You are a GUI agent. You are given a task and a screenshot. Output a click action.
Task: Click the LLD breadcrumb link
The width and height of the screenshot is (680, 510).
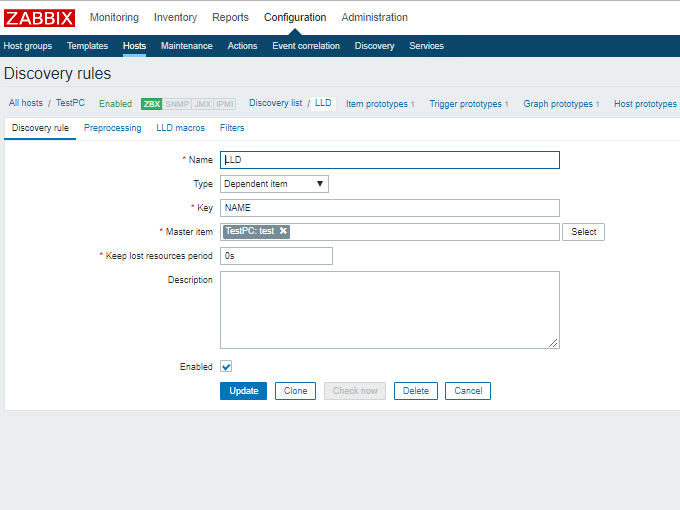point(323,103)
